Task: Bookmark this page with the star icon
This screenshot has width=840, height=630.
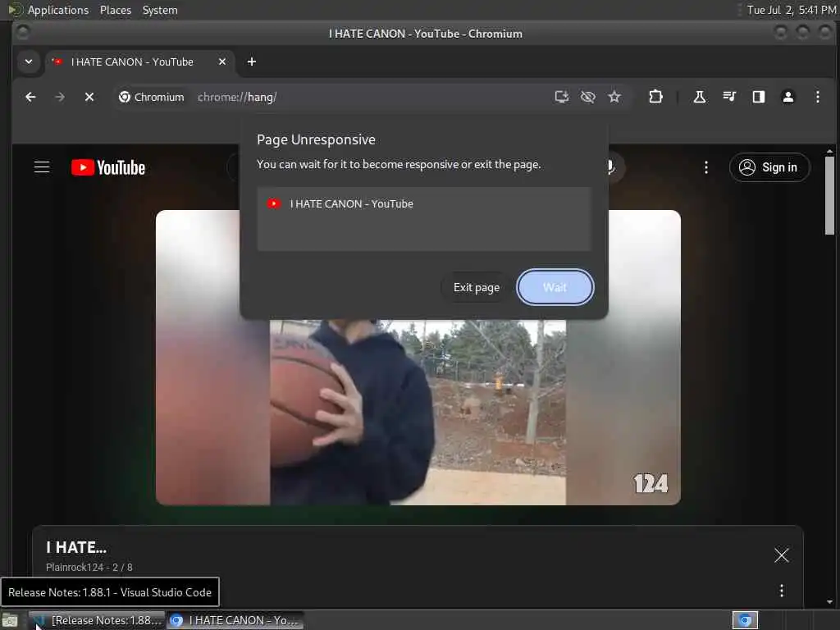Action: (x=614, y=97)
